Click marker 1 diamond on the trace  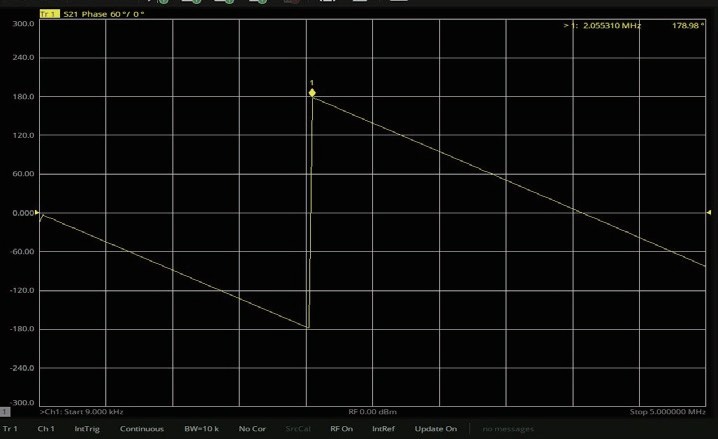[312, 93]
